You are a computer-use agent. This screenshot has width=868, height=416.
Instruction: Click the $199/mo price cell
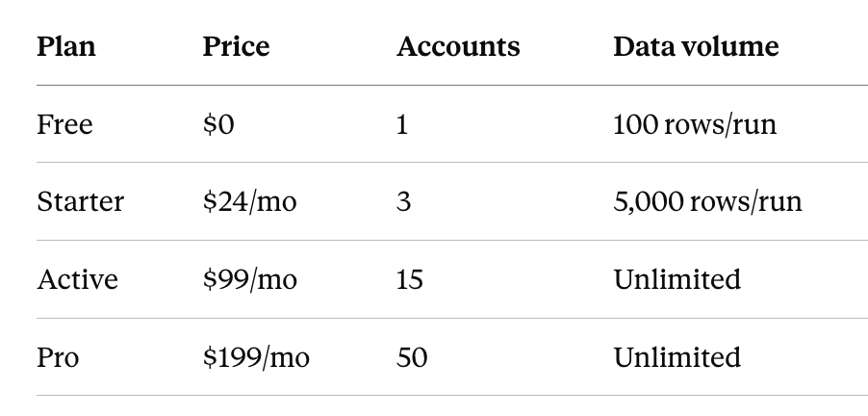[256, 357]
